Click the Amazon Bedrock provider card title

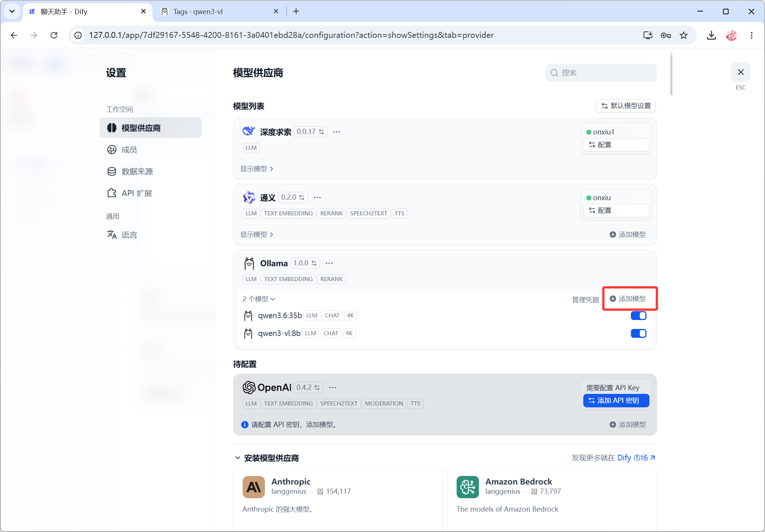coord(518,482)
